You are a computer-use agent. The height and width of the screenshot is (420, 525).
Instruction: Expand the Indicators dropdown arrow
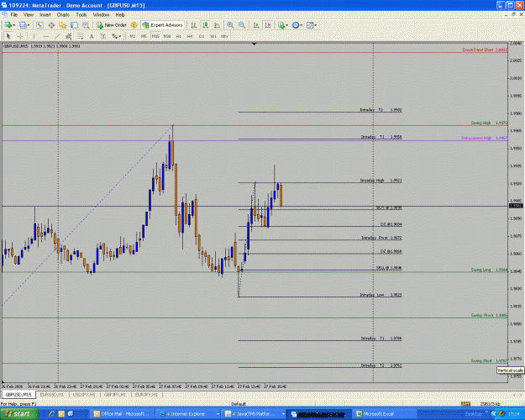(287, 25)
